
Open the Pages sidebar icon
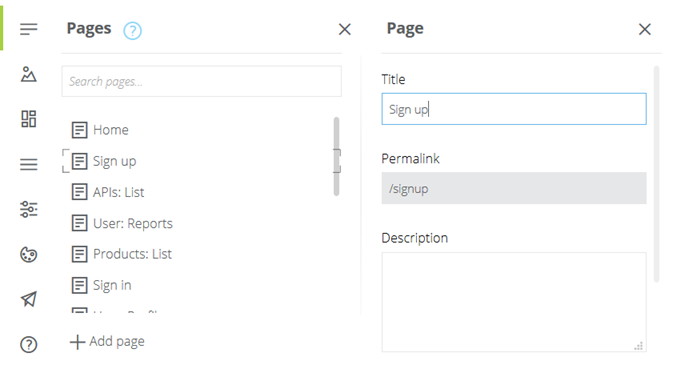[x=28, y=29]
